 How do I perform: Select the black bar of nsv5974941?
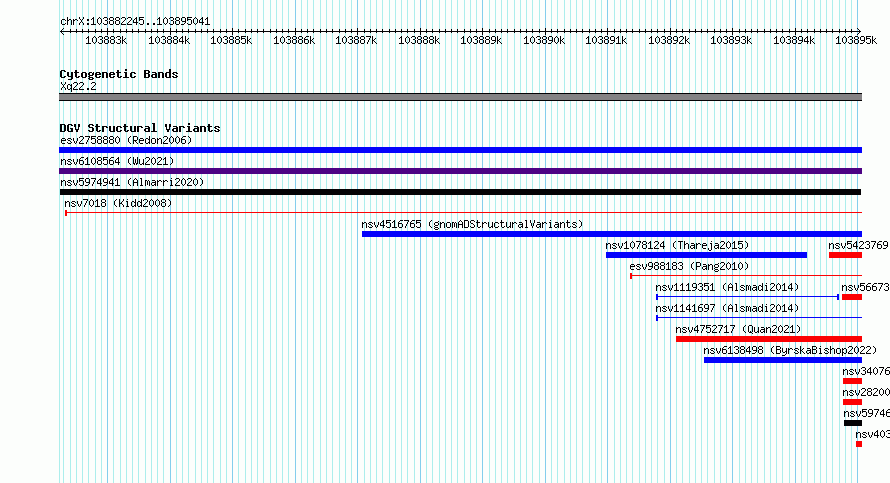tap(460, 192)
